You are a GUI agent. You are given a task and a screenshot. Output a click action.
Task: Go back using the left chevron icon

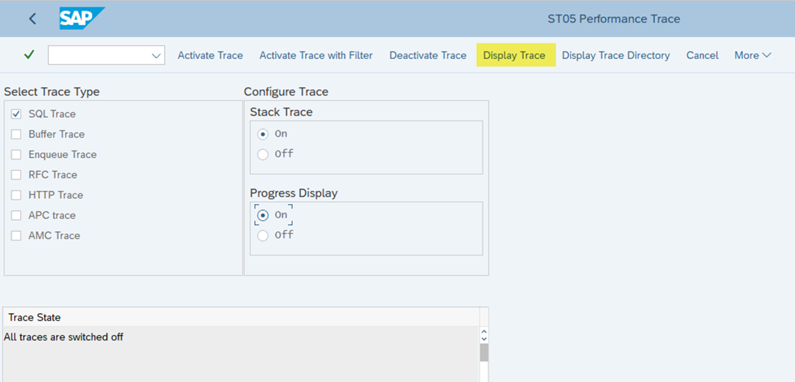pos(32,19)
